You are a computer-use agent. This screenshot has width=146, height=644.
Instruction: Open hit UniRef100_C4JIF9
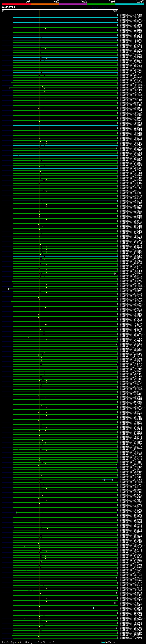pyautogui.click(x=131, y=500)
